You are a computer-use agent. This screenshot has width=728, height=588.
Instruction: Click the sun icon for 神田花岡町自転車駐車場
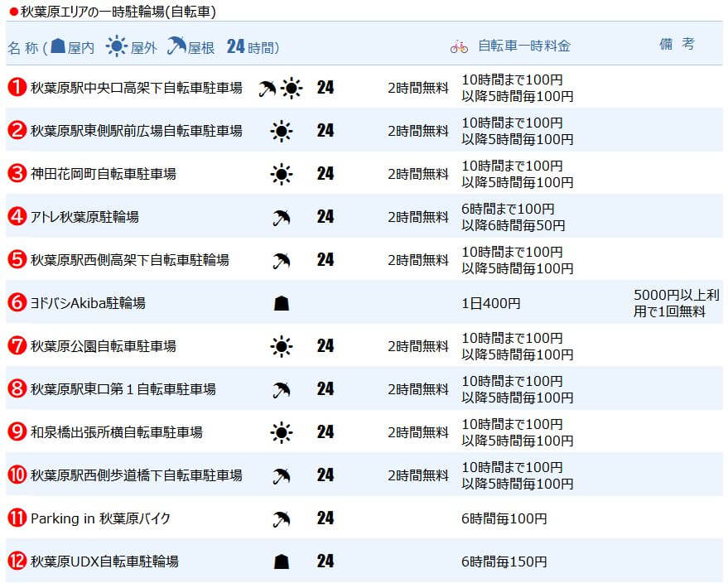point(282,174)
